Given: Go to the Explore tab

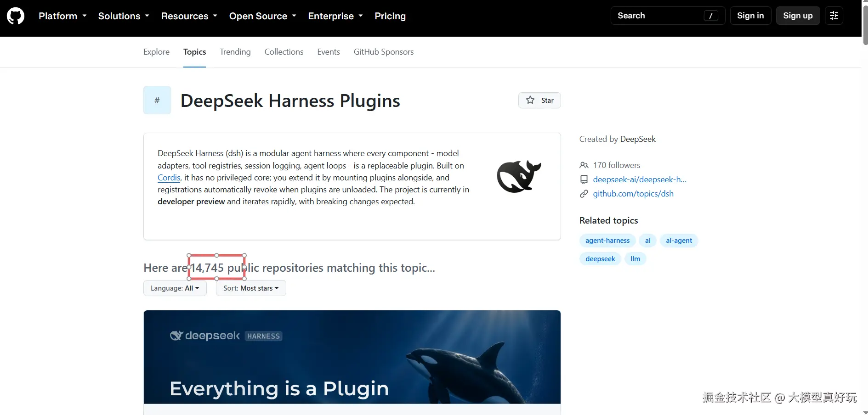Looking at the screenshot, I should [x=156, y=52].
